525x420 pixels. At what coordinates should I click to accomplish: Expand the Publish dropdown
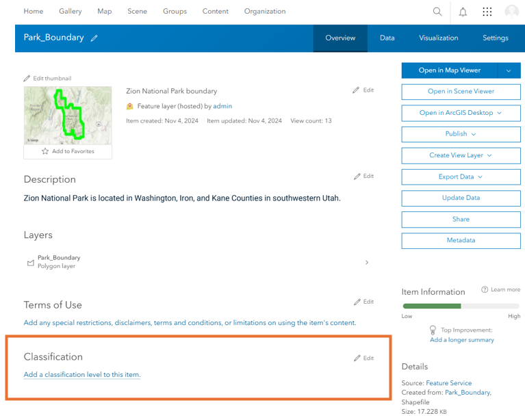pos(474,134)
